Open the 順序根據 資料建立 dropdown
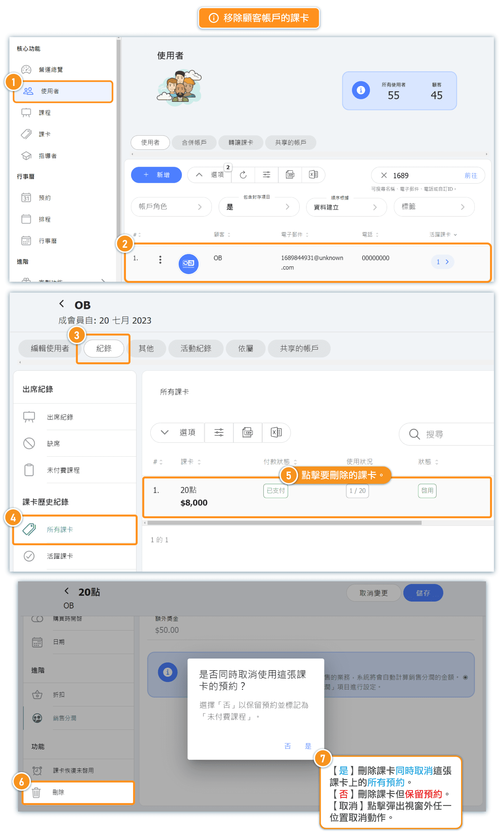 (346, 207)
